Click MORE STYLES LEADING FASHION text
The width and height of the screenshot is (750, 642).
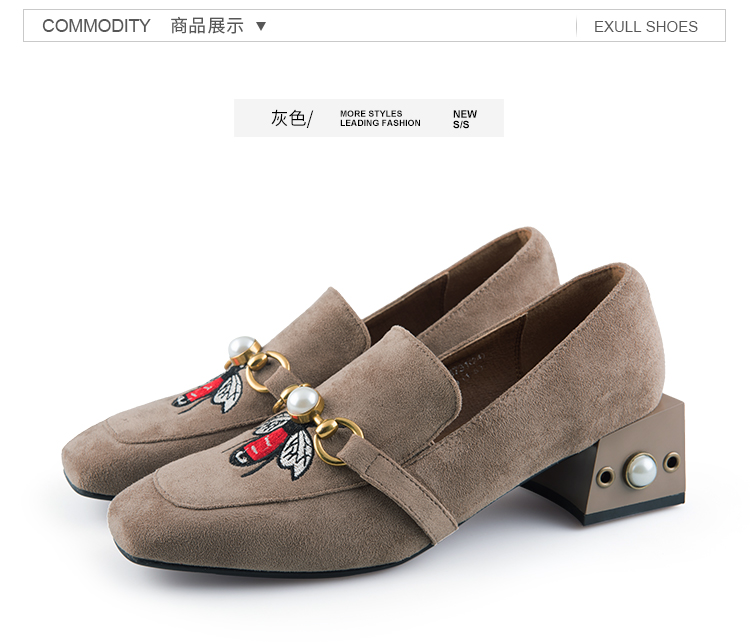coord(380,118)
